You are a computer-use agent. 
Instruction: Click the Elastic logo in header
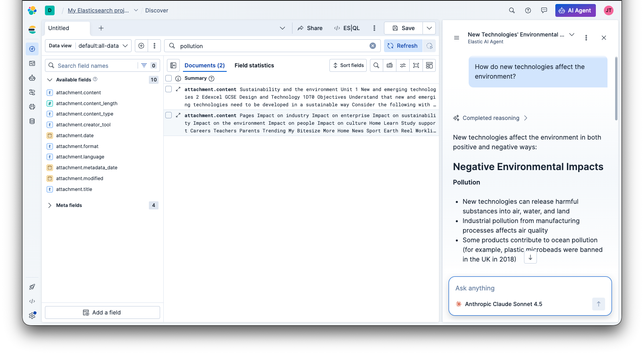32,10
